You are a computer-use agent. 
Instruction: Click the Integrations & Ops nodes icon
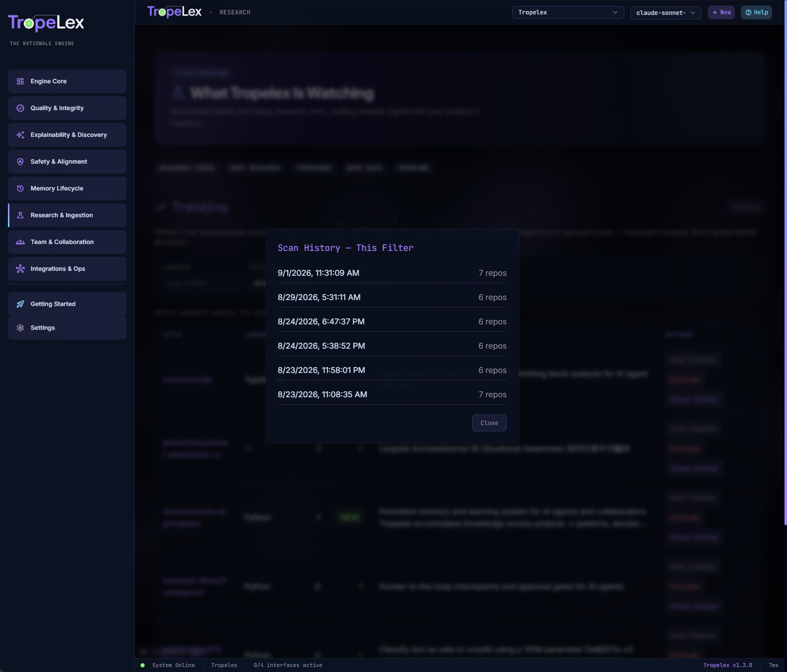pos(20,269)
